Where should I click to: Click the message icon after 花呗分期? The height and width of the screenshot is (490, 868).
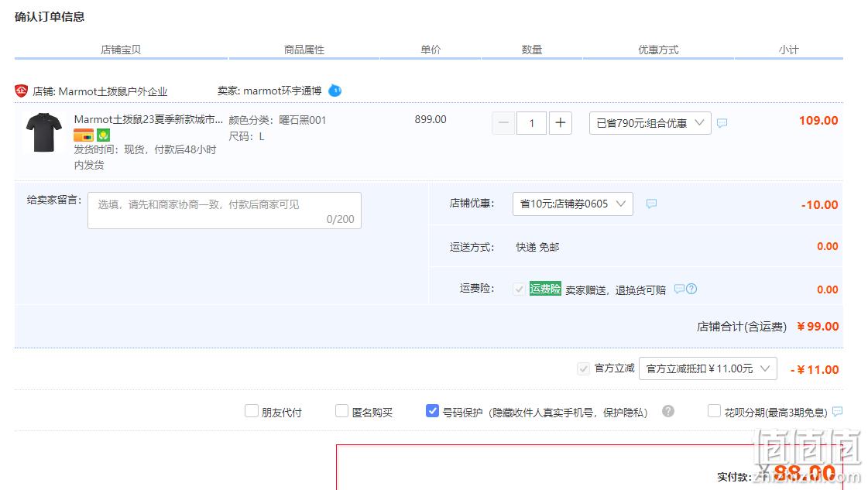tap(838, 411)
